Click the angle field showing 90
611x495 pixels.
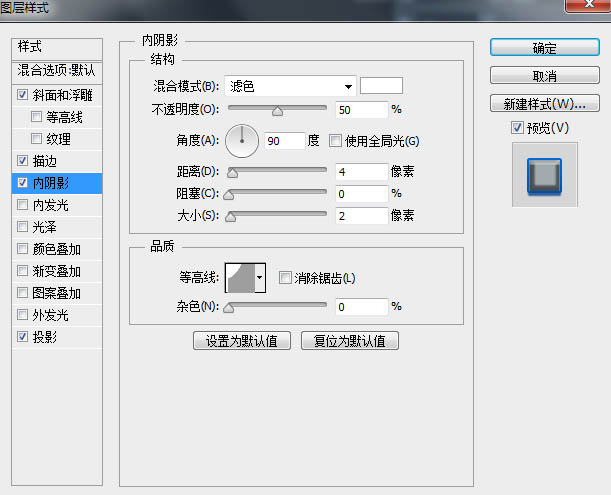[x=284, y=141]
